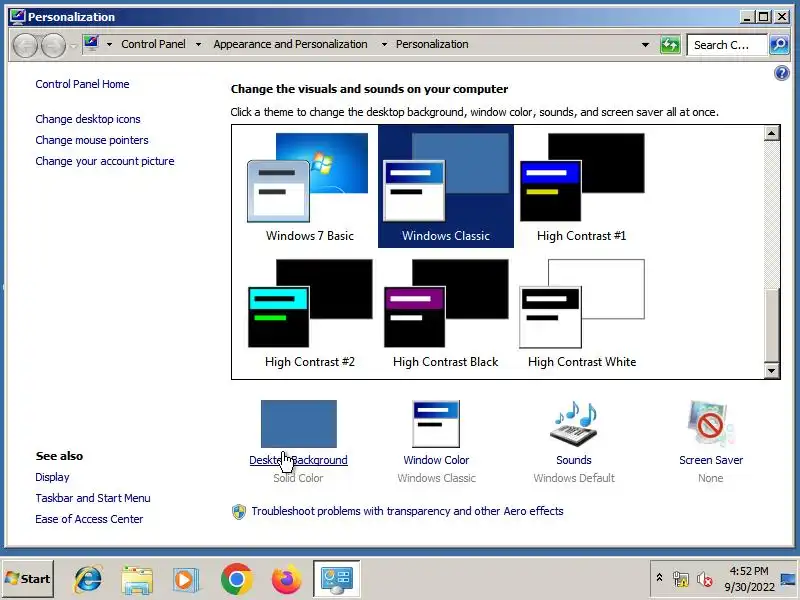Select the High Contrast Black theme
800x600 pixels.
click(x=445, y=313)
